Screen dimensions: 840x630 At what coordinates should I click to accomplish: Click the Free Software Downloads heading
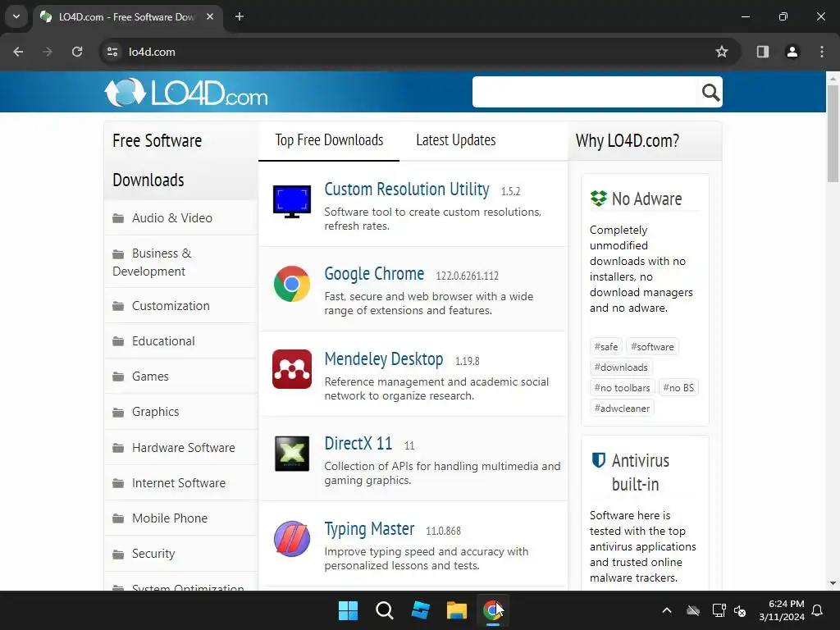pyautogui.click(x=157, y=160)
